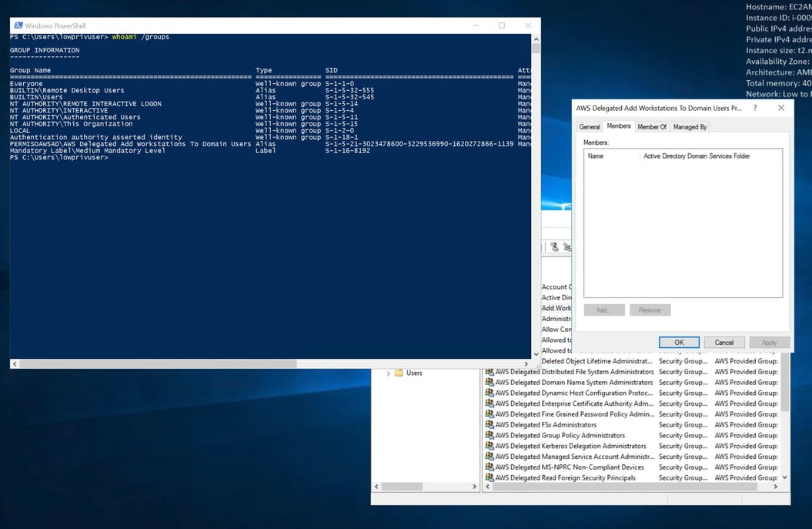Expand the Users tree node
This screenshot has width=812, height=529.
[389, 373]
